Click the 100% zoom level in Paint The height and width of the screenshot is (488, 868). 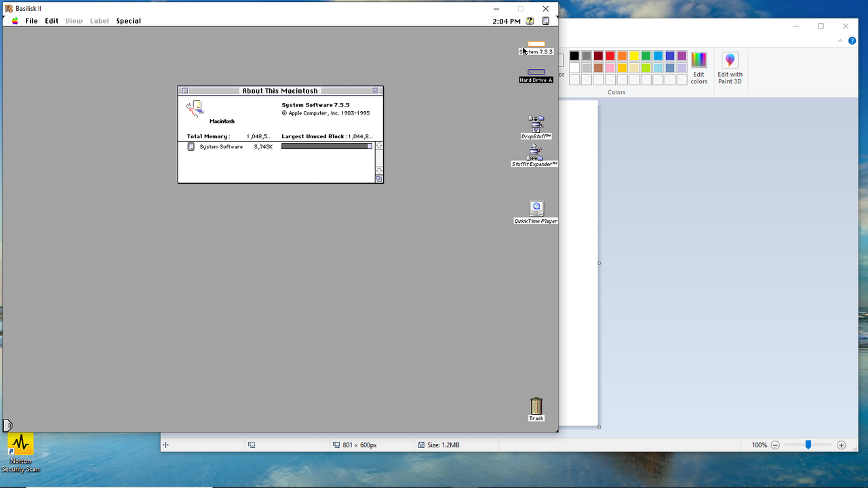(x=759, y=445)
